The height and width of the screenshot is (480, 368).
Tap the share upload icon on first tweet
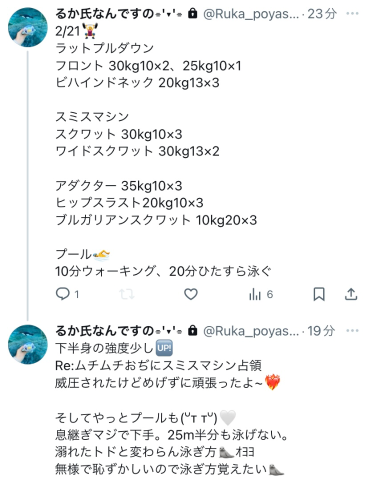[351, 294]
